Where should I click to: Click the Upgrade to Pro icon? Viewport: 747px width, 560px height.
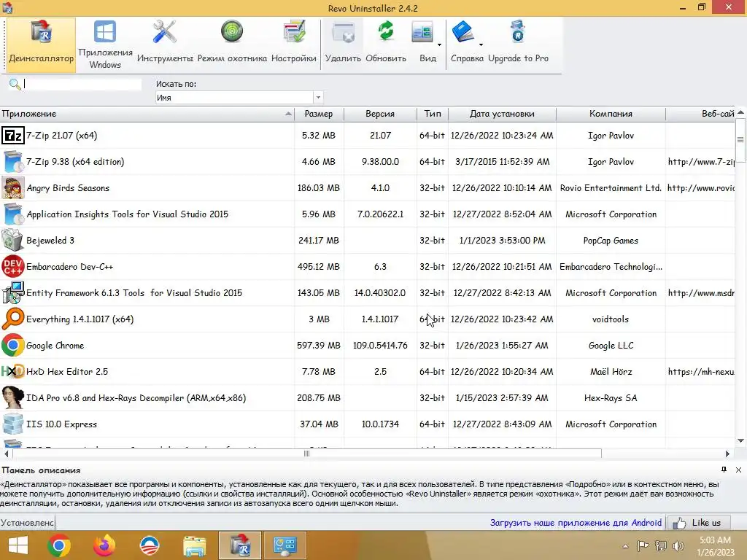click(518, 32)
